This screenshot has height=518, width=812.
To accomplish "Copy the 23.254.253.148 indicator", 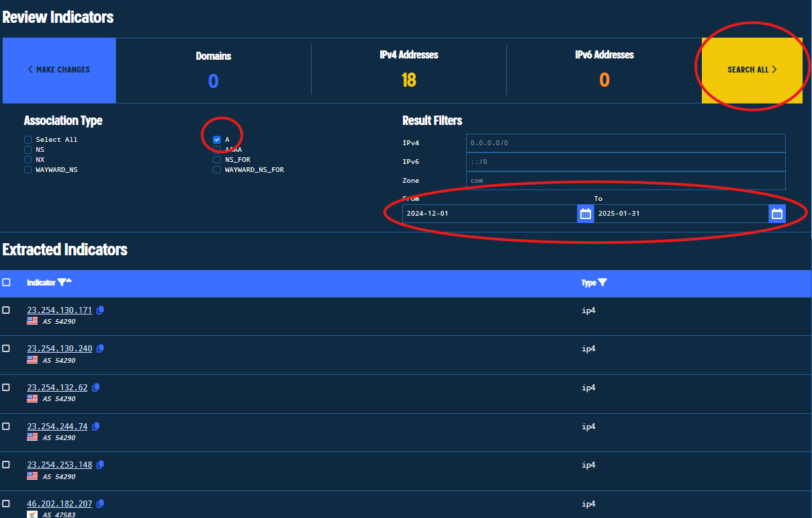I will click(100, 465).
